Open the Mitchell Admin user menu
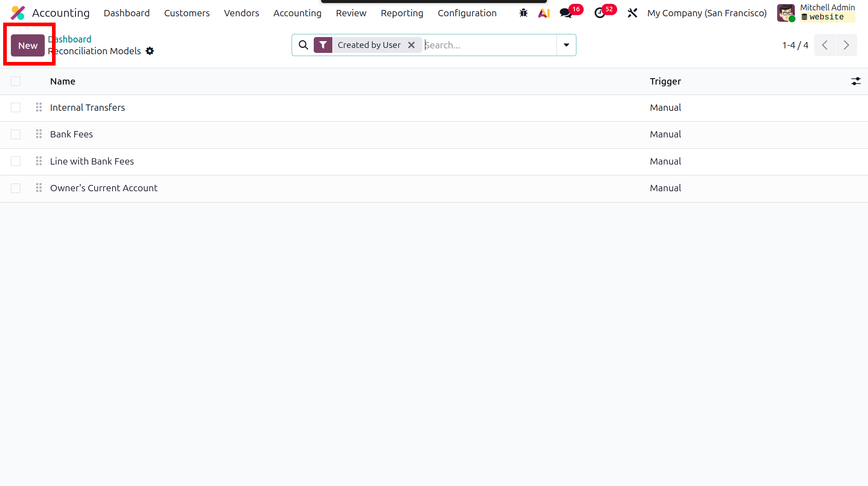Screen dimensions: 868x486 [x=816, y=13]
